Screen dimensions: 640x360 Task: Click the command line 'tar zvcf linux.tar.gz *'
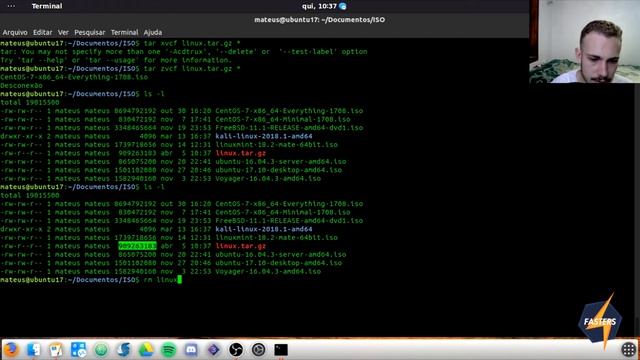192,69
